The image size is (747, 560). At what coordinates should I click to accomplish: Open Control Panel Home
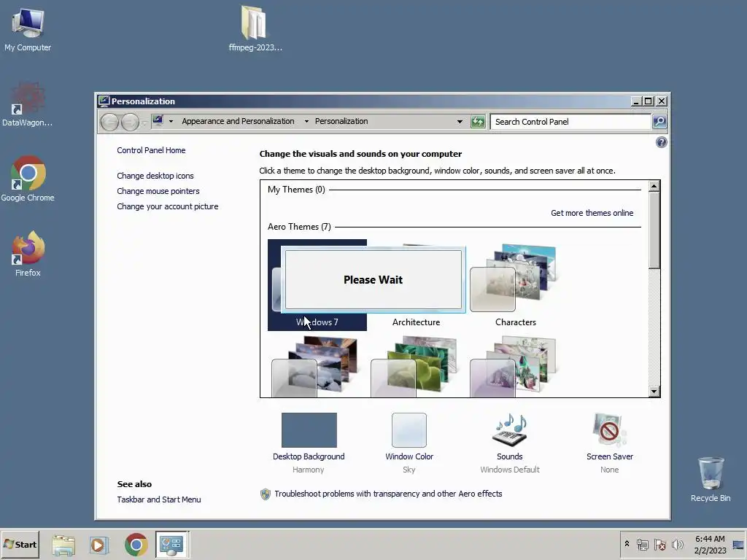[151, 150]
